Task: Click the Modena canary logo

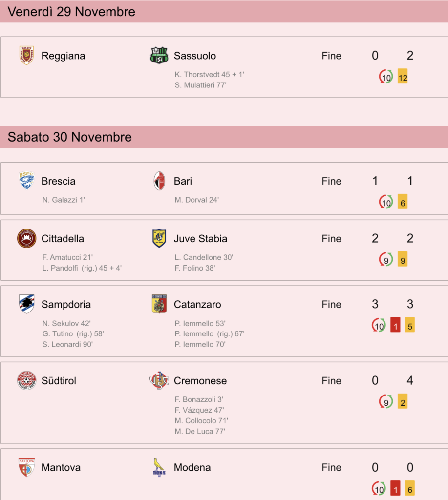Action: [159, 467]
